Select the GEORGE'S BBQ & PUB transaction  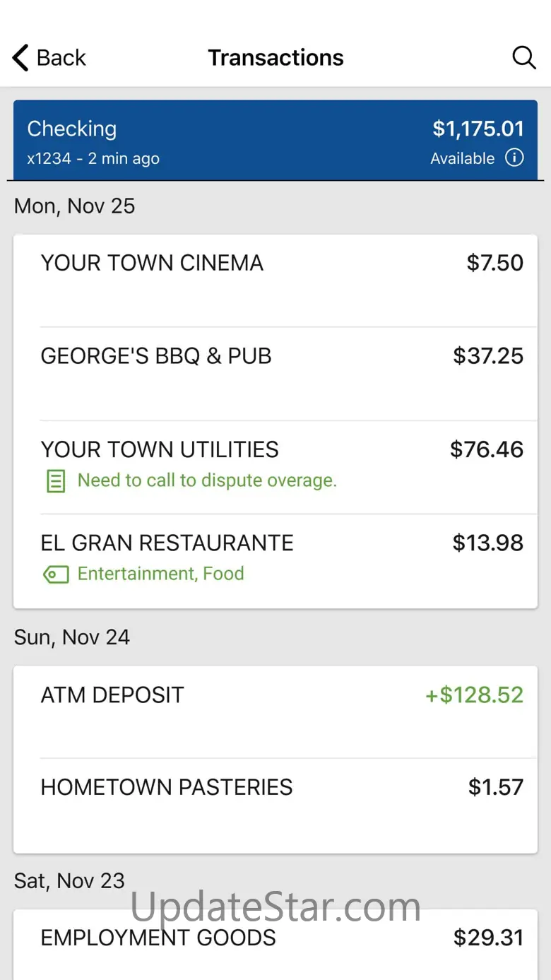coord(275,374)
